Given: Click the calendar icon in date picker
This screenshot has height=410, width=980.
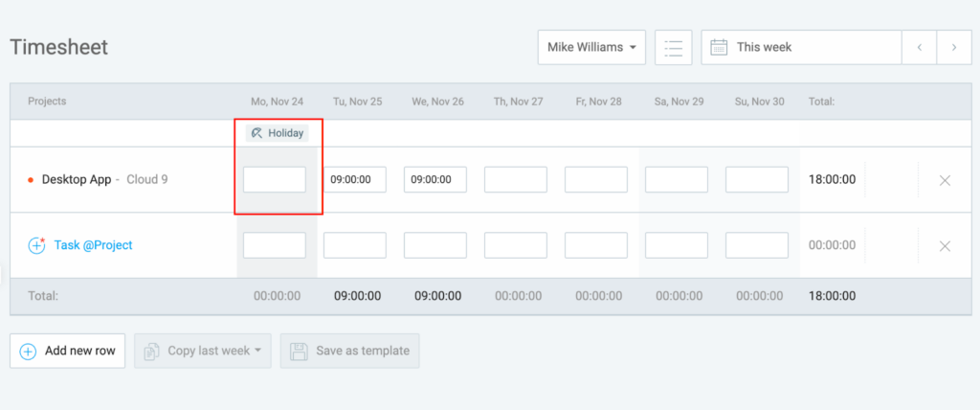Looking at the screenshot, I should pyautogui.click(x=719, y=47).
